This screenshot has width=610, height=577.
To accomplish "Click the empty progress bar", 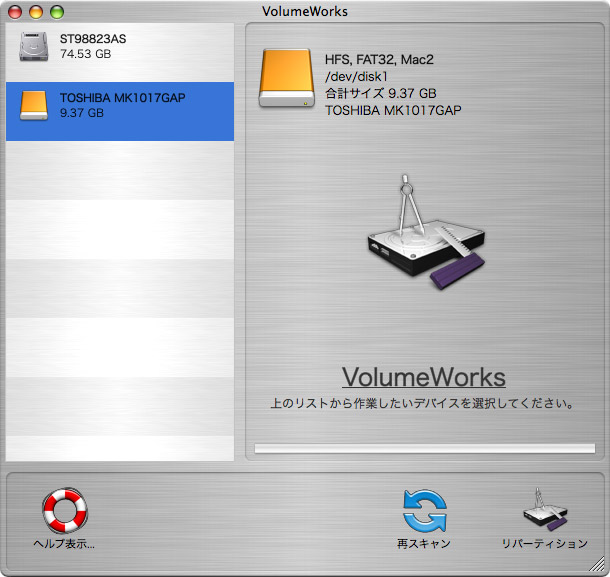I will 425,449.
